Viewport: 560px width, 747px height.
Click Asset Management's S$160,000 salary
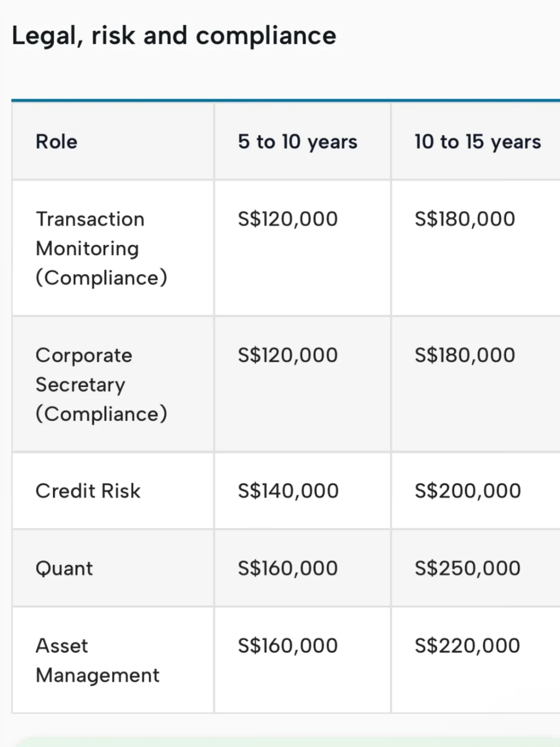click(x=288, y=646)
